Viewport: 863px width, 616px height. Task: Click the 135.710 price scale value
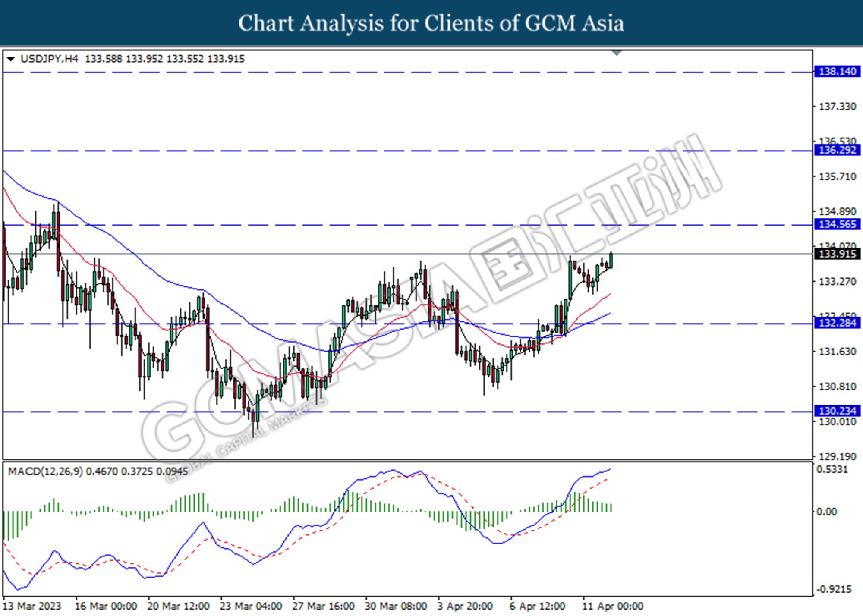point(837,177)
